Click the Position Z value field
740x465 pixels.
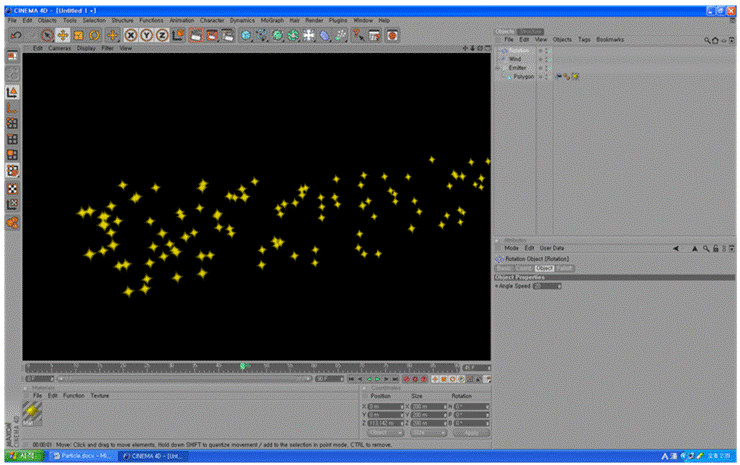tap(385, 423)
